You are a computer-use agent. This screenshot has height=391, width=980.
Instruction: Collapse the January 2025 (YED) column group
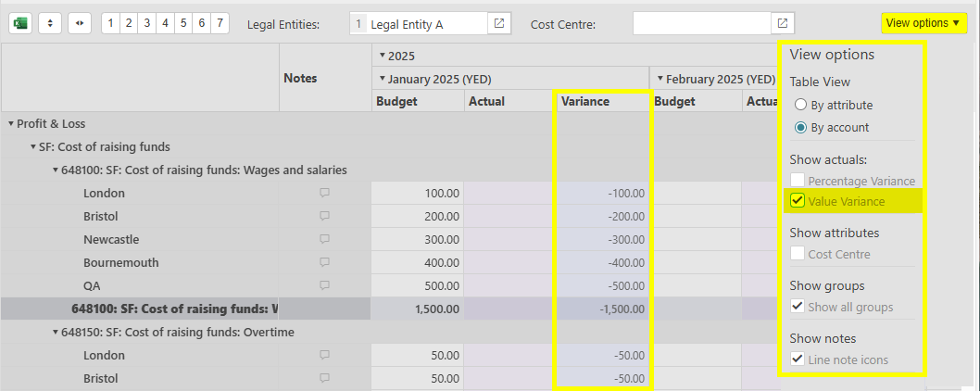(x=382, y=79)
